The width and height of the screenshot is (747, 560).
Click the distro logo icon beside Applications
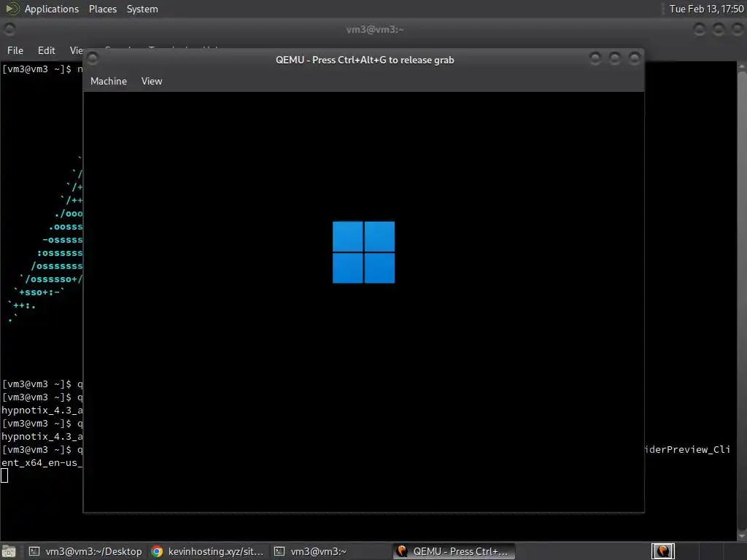[x=12, y=9]
